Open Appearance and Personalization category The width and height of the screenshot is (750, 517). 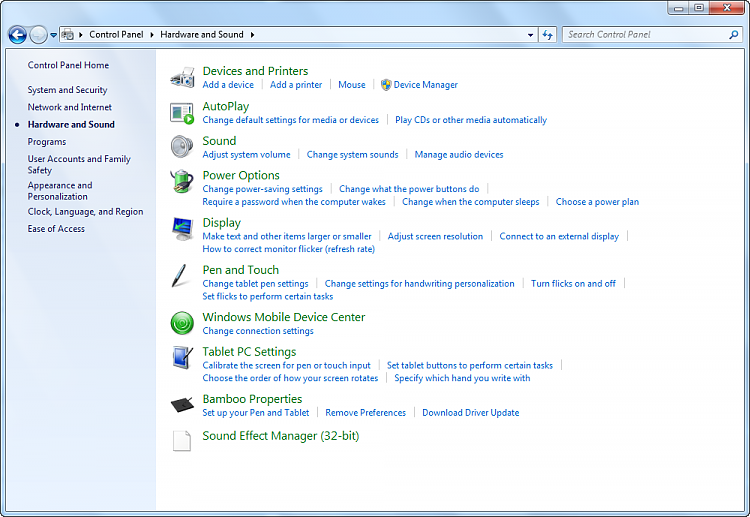[x=60, y=191]
